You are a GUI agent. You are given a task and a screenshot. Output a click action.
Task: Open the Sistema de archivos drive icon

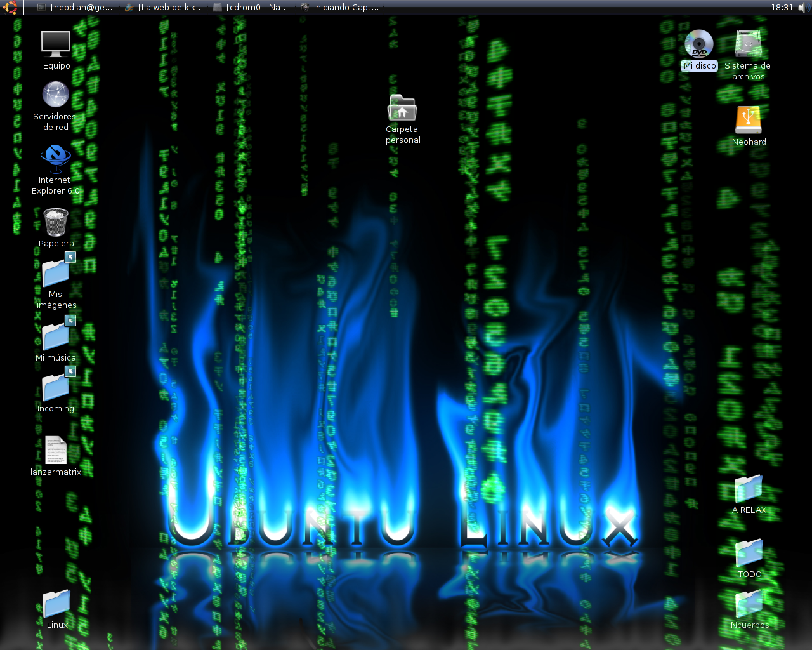(748, 44)
